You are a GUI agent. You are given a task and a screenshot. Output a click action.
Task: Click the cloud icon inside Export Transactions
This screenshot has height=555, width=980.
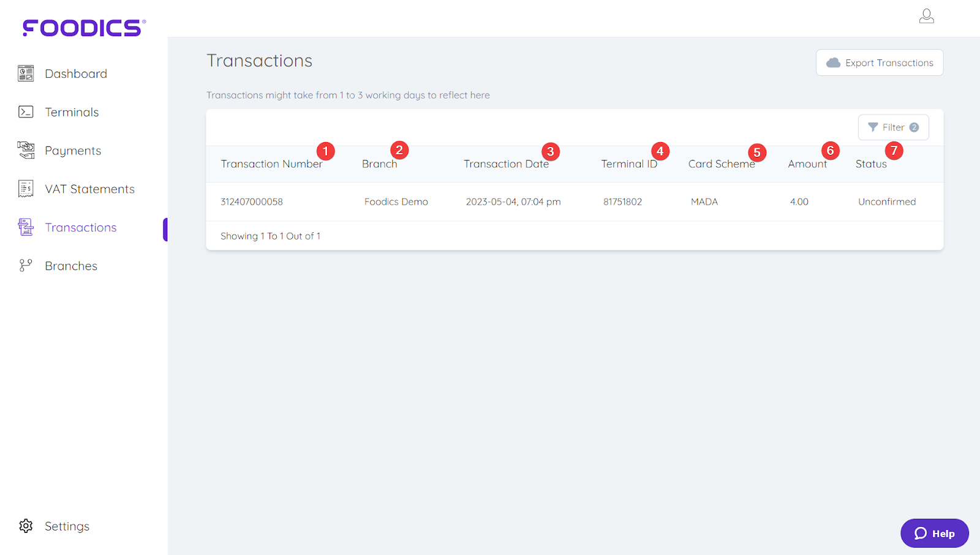coord(834,62)
